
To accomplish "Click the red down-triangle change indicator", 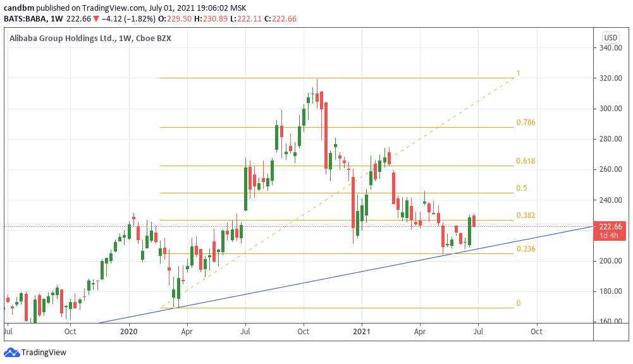I will (x=95, y=19).
